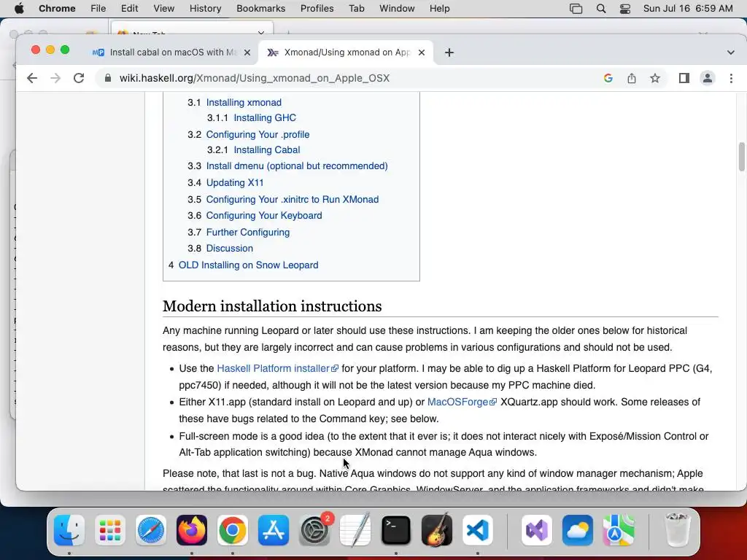Screen dimensions: 747x560
Task: Open the Chrome application menu
Action: click(x=57, y=9)
